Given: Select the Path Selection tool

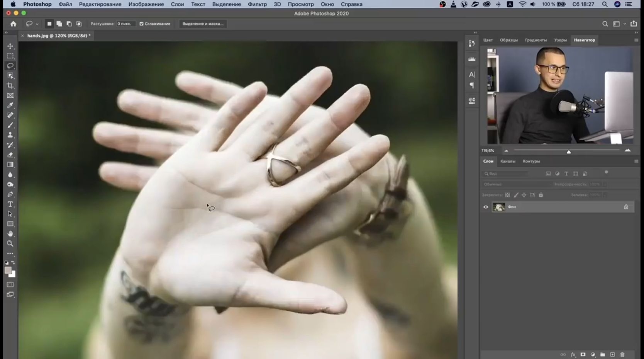Looking at the screenshot, I should (10, 214).
